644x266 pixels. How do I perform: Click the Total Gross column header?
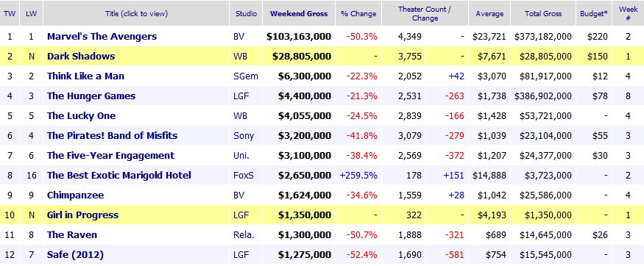click(543, 13)
